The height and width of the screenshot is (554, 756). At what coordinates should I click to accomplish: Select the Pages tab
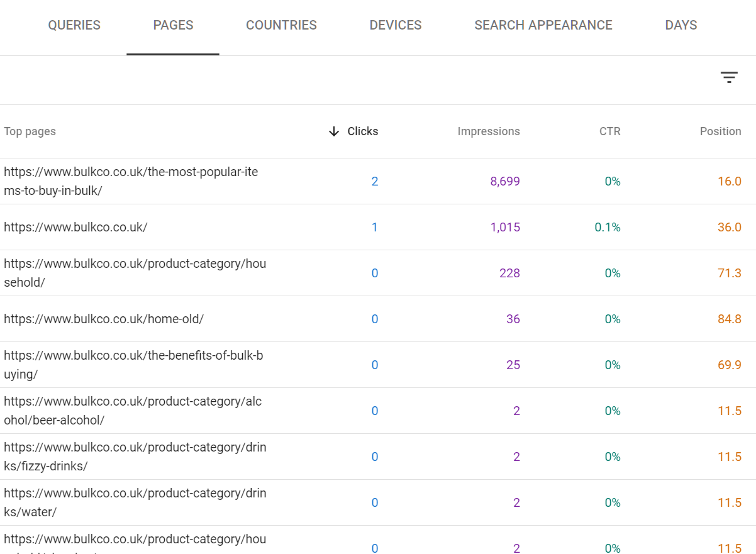click(173, 25)
